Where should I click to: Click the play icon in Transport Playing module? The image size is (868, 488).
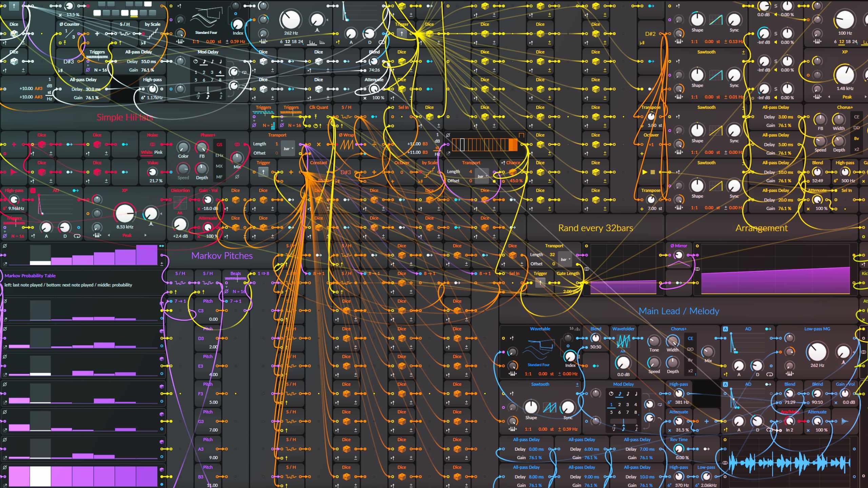tap(645, 172)
